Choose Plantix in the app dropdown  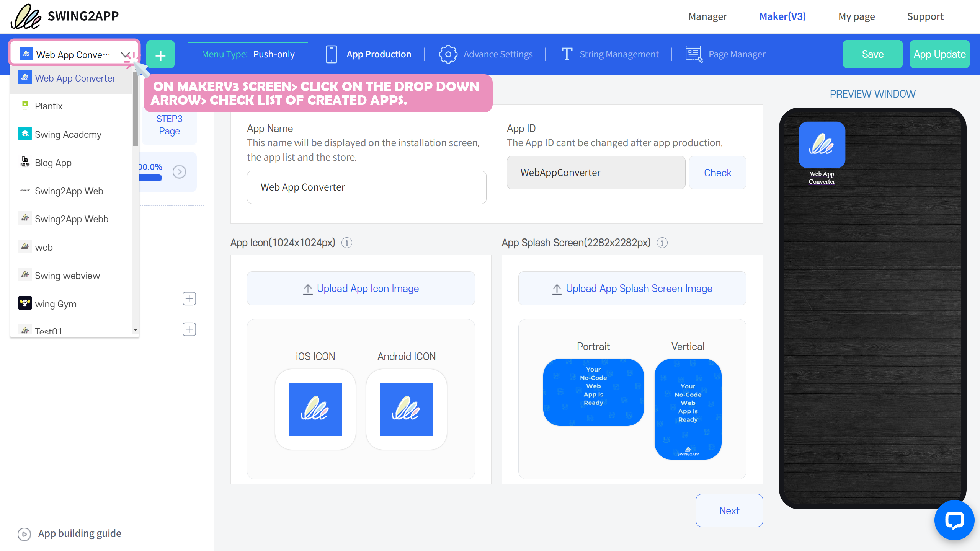coord(49,106)
